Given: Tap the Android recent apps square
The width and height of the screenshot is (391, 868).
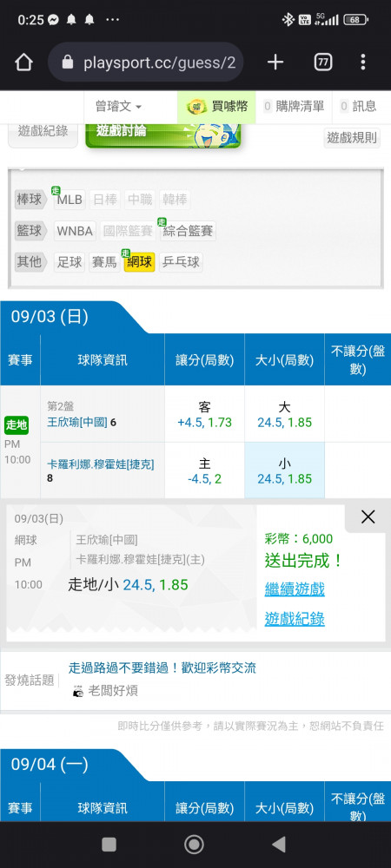Looking at the screenshot, I should [109, 845].
